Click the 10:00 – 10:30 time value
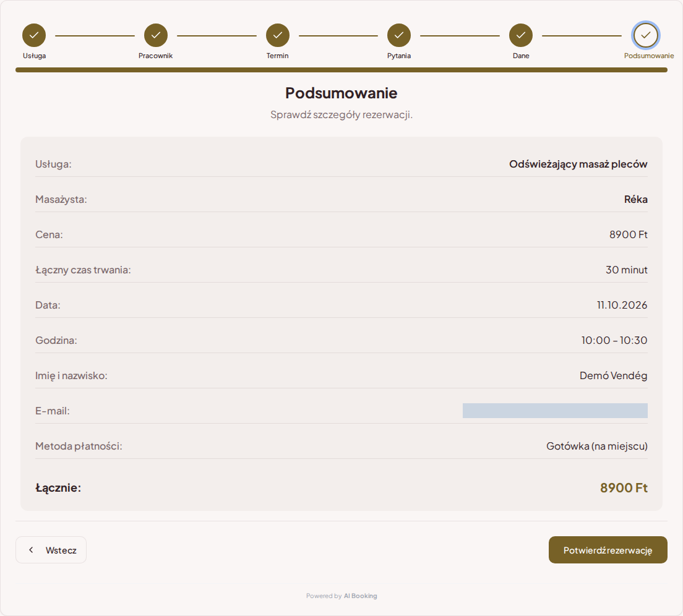The width and height of the screenshot is (683, 616). click(614, 340)
